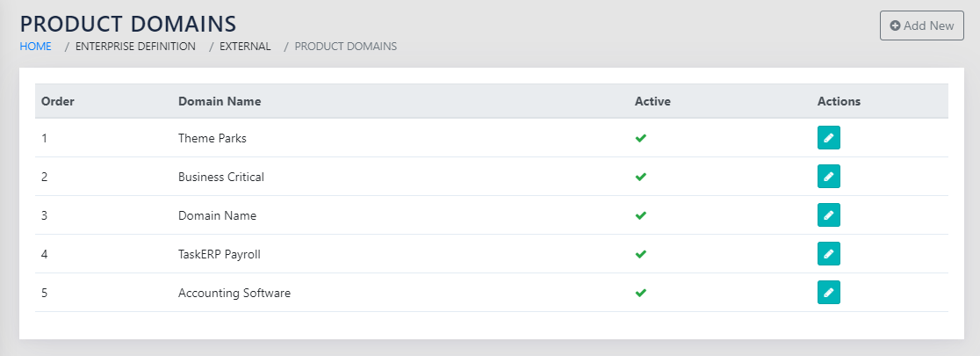The width and height of the screenshot is (980, 356).
Task: Go to HOME breadcrumb link
Action: [35, 46]
